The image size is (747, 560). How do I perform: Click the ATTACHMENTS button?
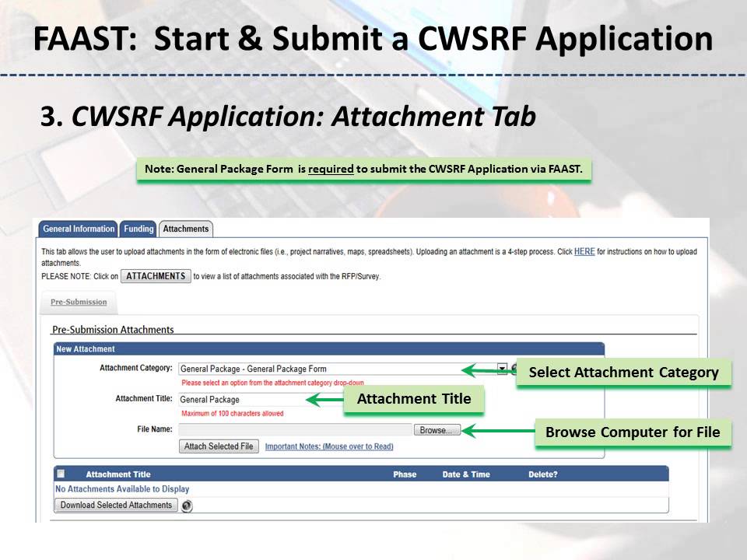click(x=156, y=276)
